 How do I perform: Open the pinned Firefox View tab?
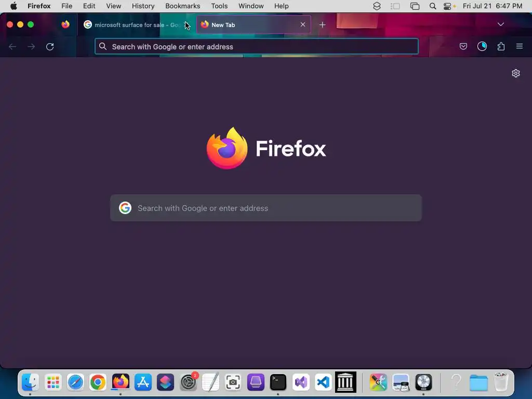coord(65,24)
